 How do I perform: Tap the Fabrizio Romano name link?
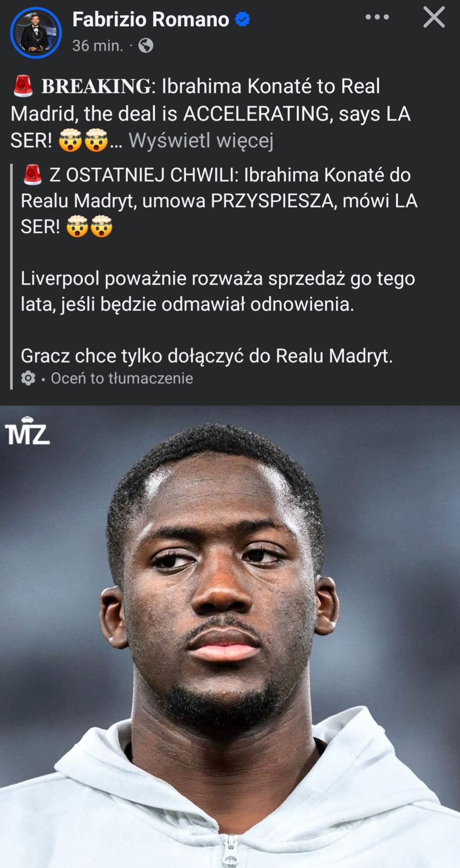coord(151,19)
